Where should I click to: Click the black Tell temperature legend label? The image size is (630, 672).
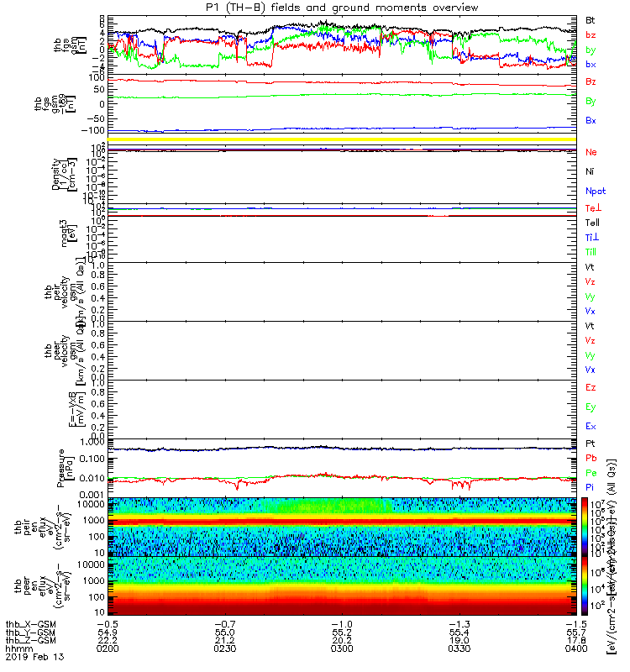(x=592, y=223)
